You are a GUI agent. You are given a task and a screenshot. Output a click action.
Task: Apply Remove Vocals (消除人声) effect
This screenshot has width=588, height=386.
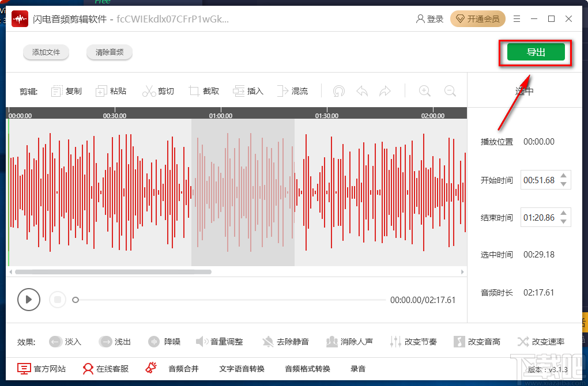(349, 342)
